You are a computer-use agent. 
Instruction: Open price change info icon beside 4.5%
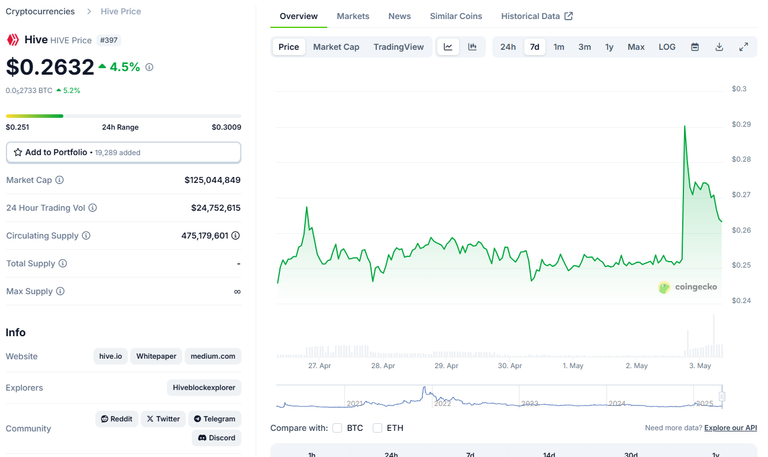tap(149, 67)
